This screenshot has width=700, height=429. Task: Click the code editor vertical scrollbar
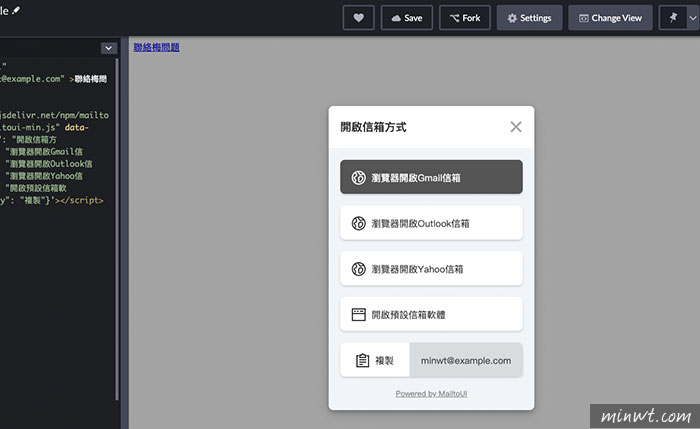coord(117,229)
